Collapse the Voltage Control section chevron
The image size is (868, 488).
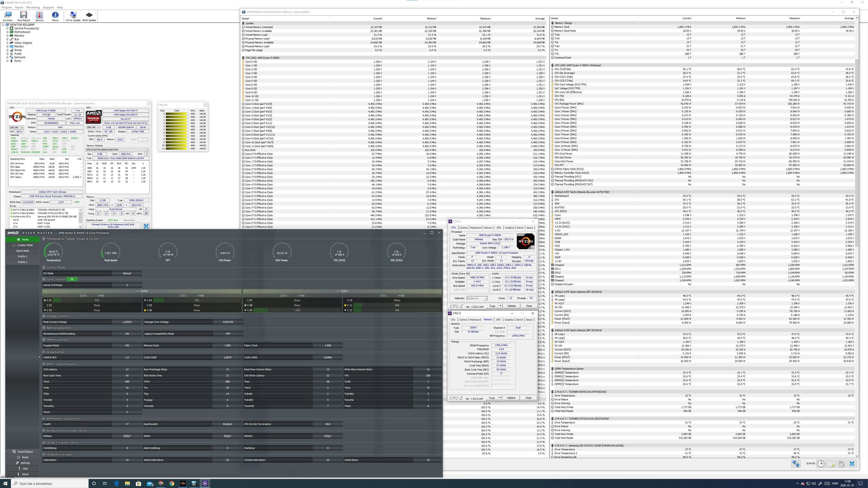[x=44, y=316]
